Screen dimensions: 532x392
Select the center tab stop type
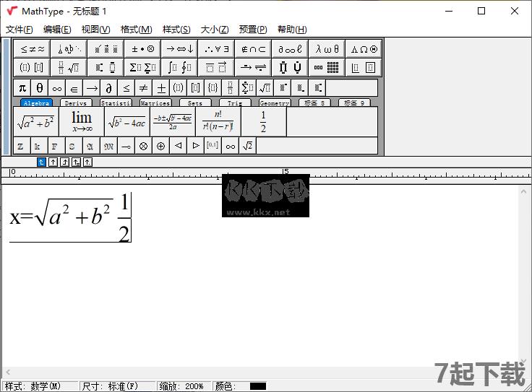[x=53, y=162]
